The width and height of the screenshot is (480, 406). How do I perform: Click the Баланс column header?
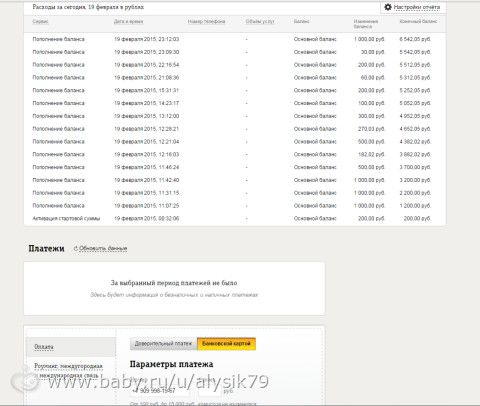click(x=301, y=22)
